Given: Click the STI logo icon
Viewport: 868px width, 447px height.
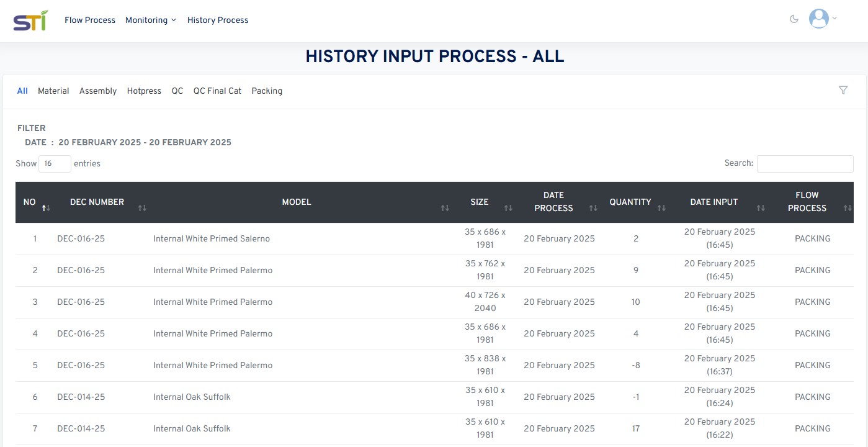Looking at the screenshot, I should coord(30,20).
